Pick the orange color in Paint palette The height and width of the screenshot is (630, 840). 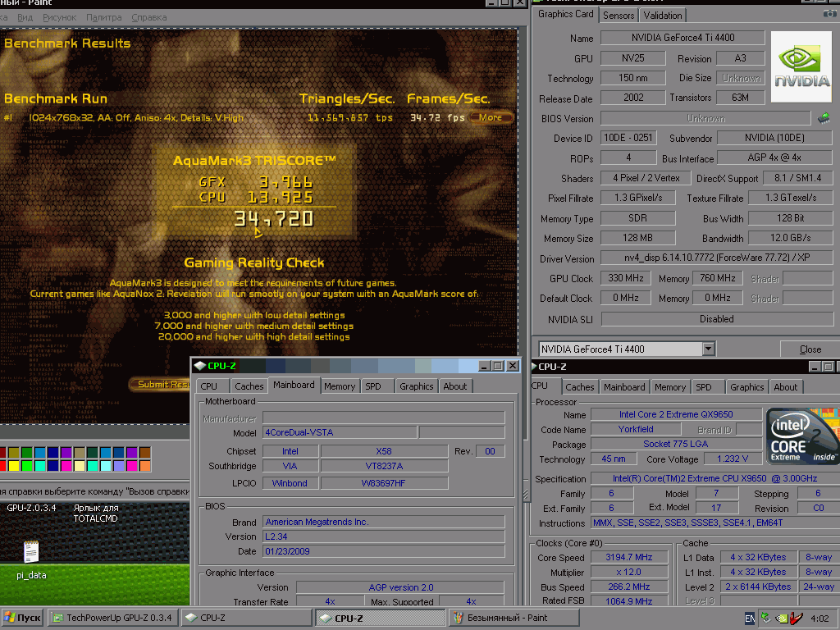tap(144, 466)
